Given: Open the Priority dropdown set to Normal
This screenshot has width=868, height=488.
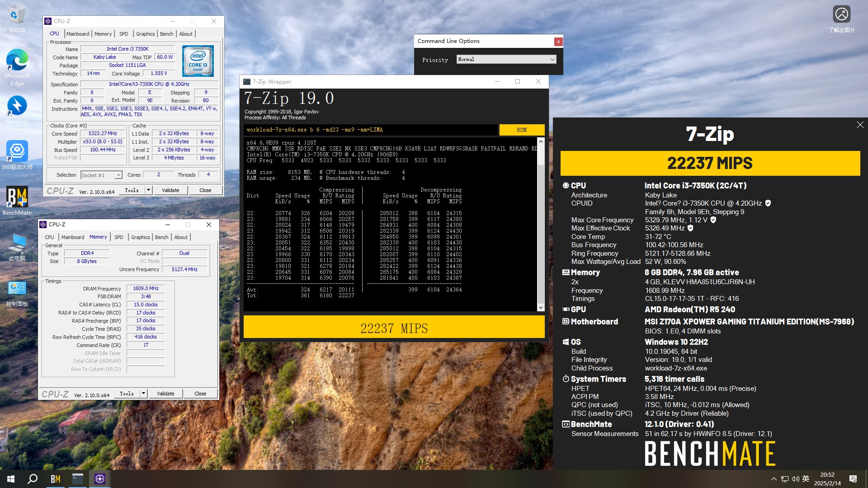Looking at the screenshot, I should 506,60.
